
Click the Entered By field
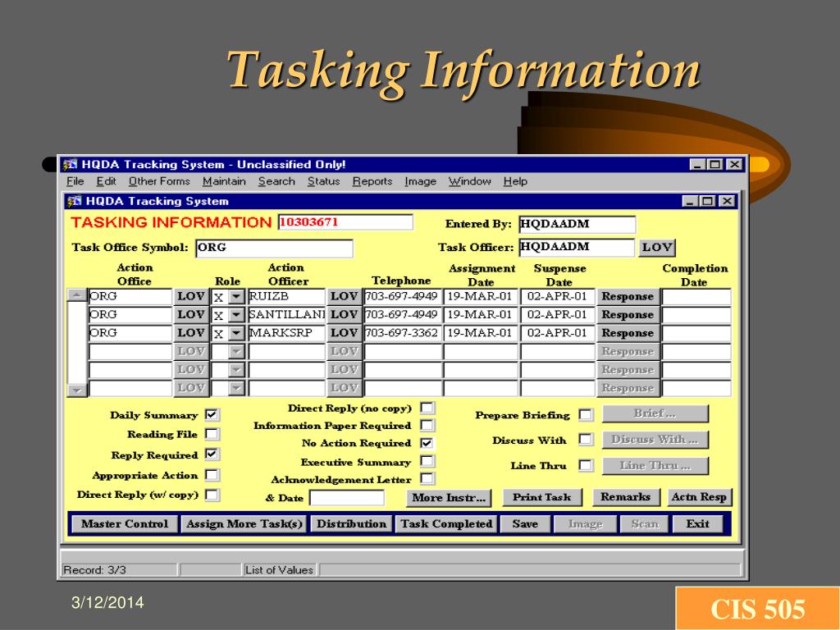click(x=577, y=225)
